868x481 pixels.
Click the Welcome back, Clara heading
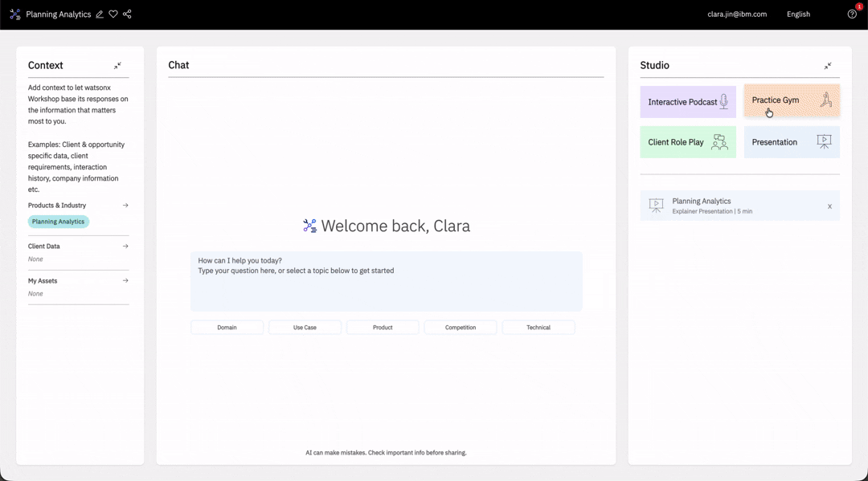coord(395,226)
